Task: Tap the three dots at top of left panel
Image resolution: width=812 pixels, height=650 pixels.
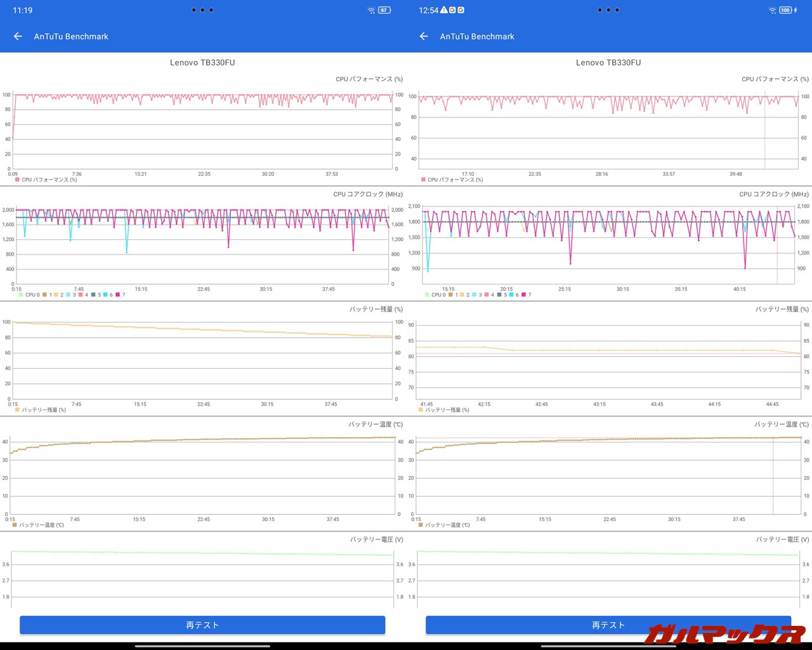Action: coord(202,10)
